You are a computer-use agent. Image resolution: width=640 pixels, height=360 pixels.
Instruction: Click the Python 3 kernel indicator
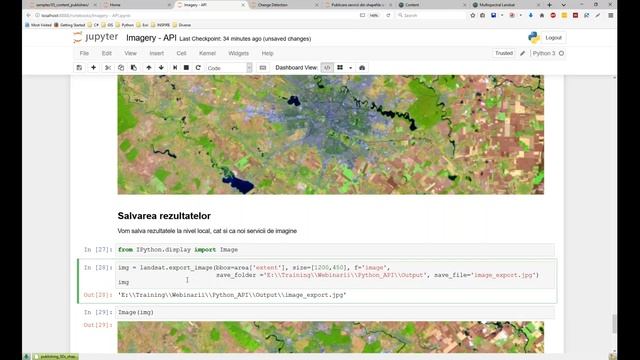coord(548,53)
